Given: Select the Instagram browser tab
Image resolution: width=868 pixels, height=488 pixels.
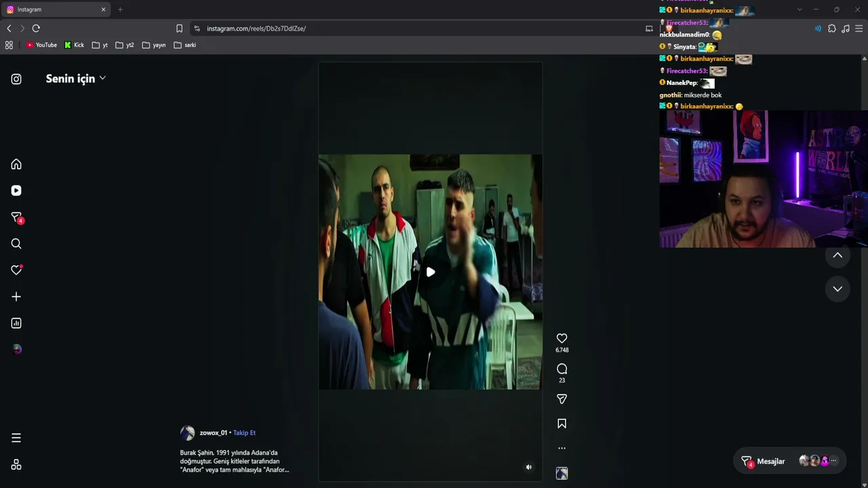Looking at the screenshot, I should pos(56,9).
